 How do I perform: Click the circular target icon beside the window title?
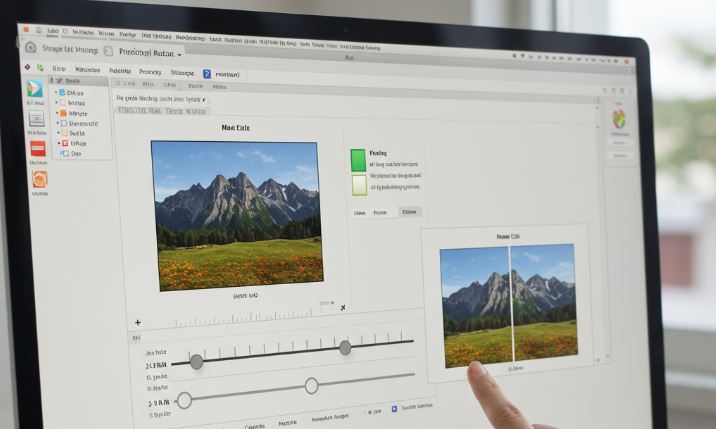(31, 47)
